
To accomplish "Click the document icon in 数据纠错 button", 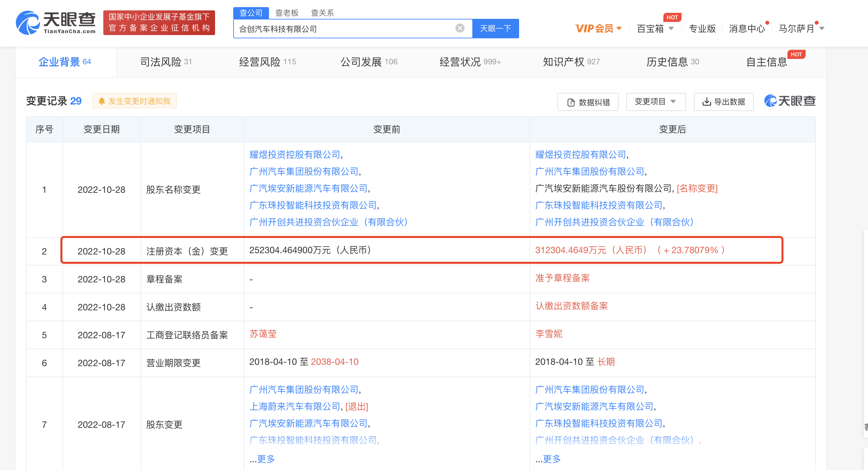I will [x=571, y=102].
